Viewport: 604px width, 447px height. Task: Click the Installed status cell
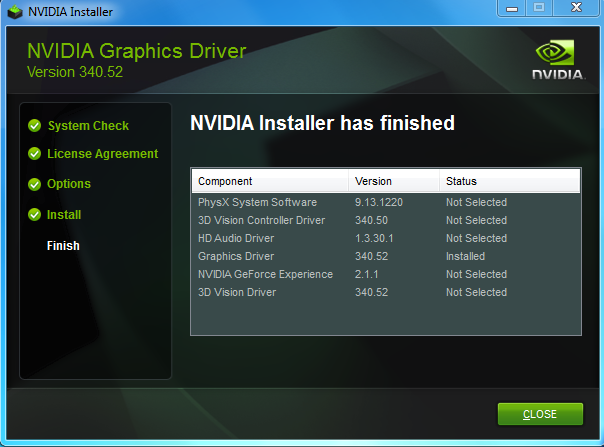(465, 256)
